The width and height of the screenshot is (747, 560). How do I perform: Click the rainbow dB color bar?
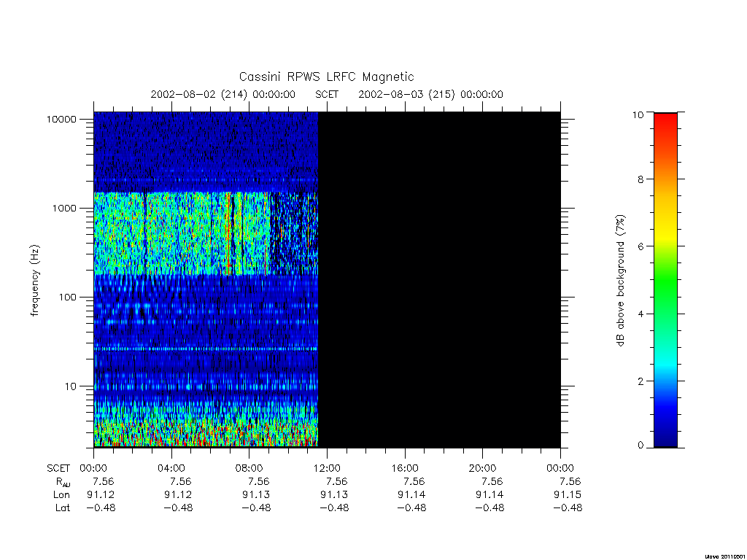(665, 280)
